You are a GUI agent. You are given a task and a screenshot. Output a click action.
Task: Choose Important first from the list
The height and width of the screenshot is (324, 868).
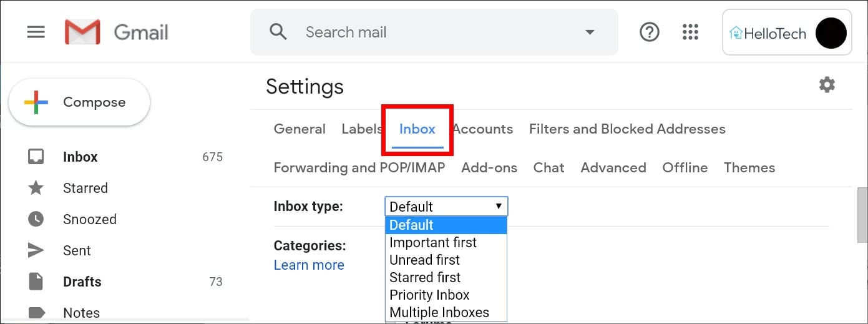point(433,242)
